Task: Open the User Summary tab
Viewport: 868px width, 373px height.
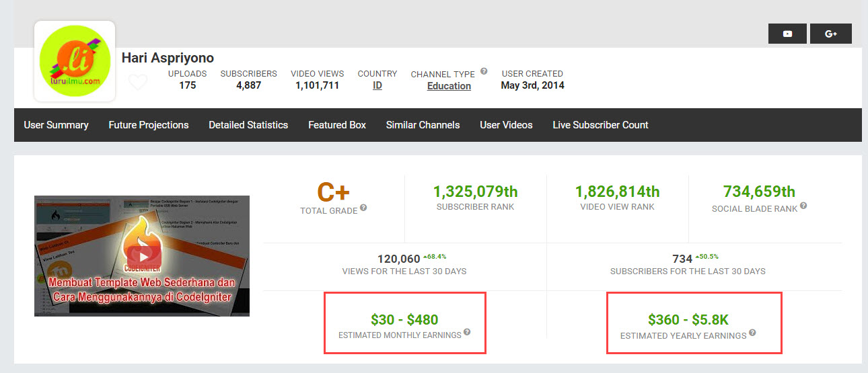Action: 56,125
